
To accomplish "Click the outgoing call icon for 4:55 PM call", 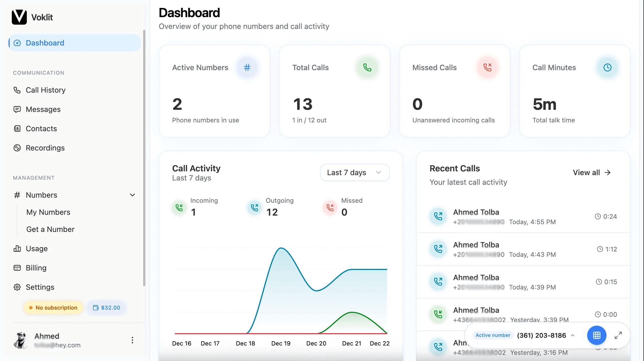I will coord(438,216).
